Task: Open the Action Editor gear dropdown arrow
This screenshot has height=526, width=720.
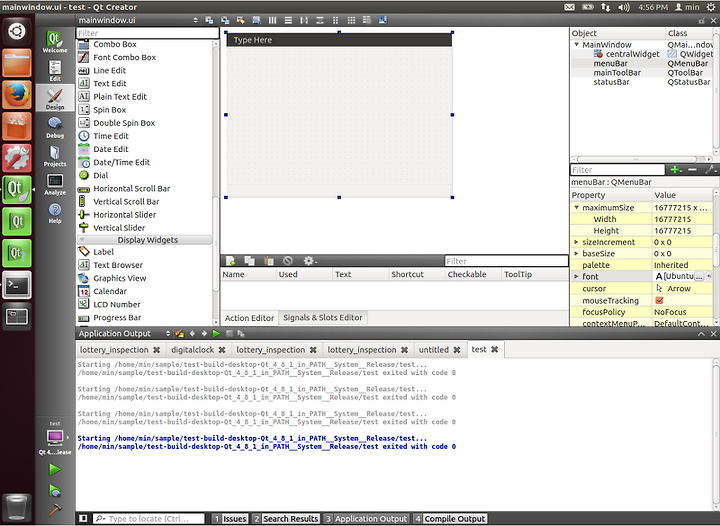Action: click(316, 262)
